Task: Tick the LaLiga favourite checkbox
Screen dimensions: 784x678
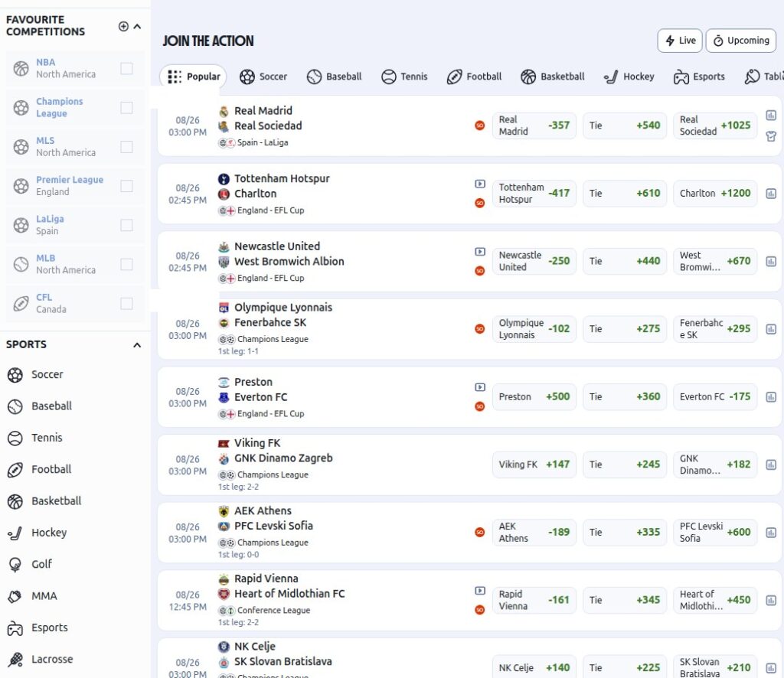Action: click(126, 225)
